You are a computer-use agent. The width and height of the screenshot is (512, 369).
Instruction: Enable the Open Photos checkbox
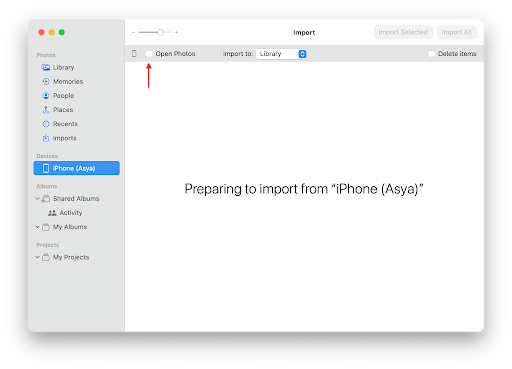(x=149, y=54)
